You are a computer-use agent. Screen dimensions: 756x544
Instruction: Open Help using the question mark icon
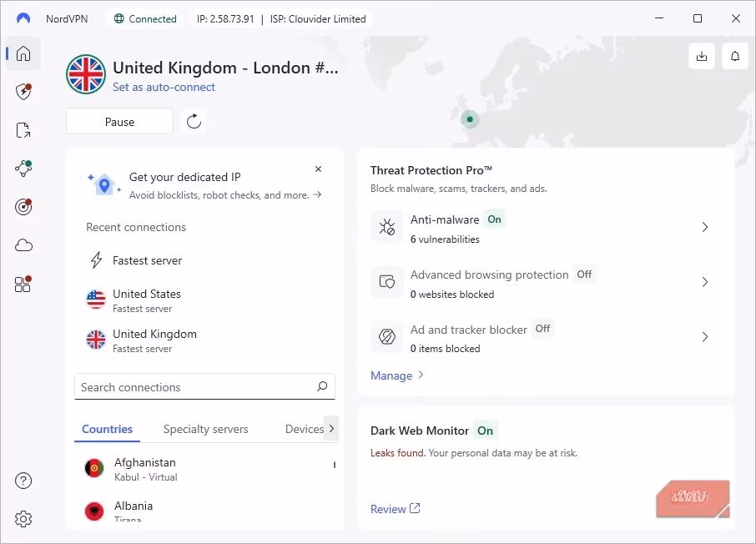point(23,481)
